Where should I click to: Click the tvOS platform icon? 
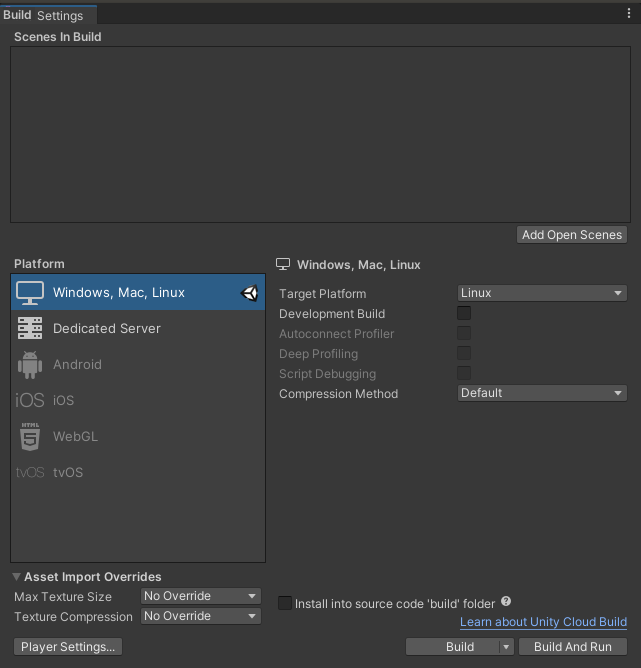pyautogui.click(x=30, y=473)
